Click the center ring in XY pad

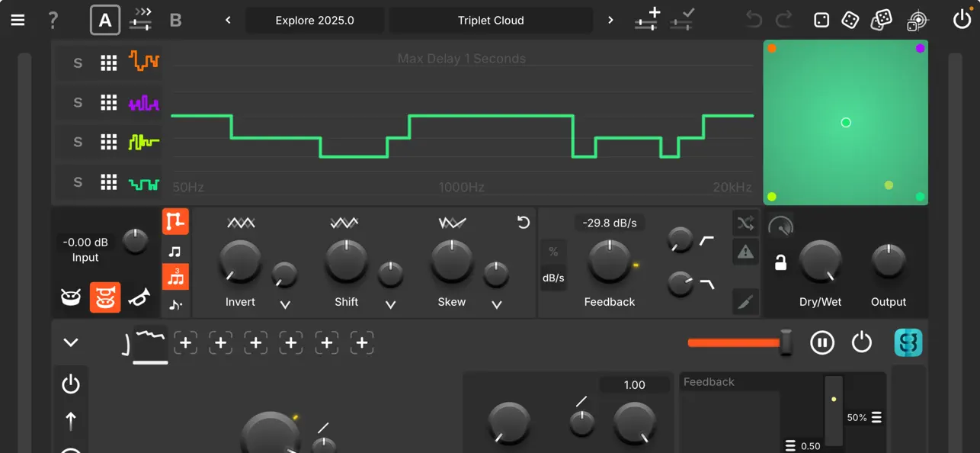pyautogui.click(x=846, y=122)
